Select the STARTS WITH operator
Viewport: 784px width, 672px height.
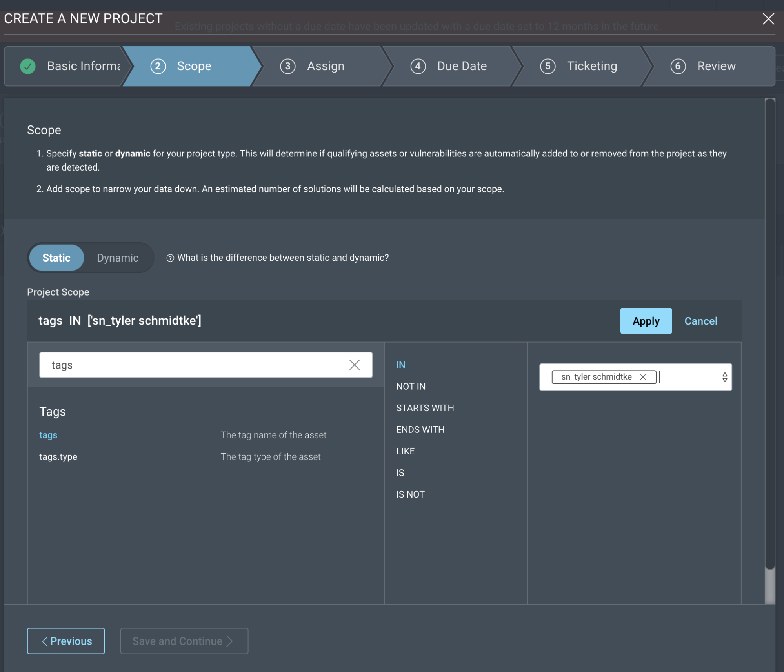[x=425, y=408]
